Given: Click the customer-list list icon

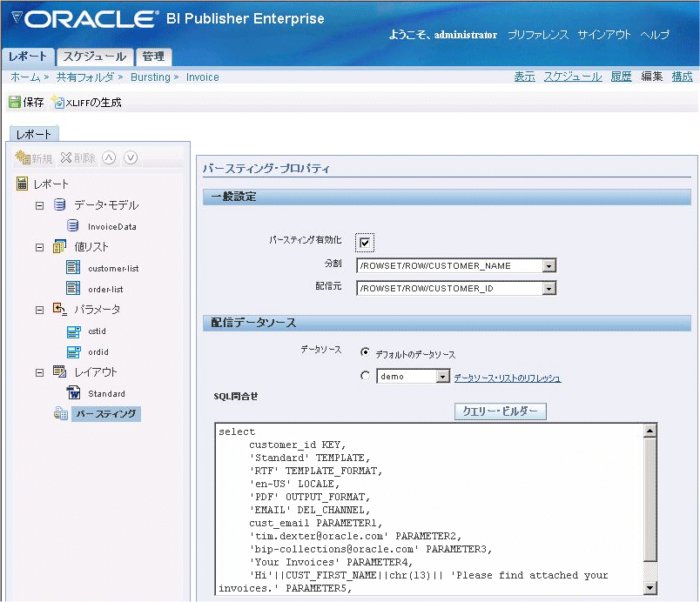Looking at the screenshot, I should coord(73,268).
